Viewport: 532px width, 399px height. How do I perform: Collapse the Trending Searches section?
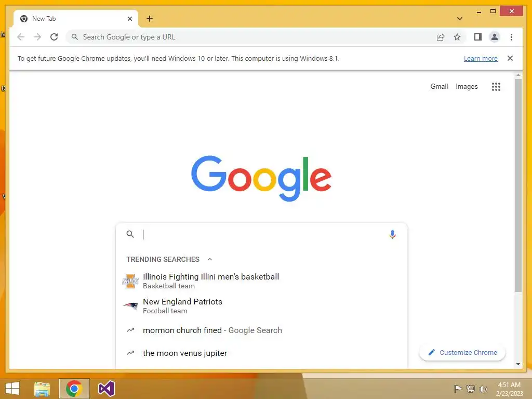click(x=210, y=259)
